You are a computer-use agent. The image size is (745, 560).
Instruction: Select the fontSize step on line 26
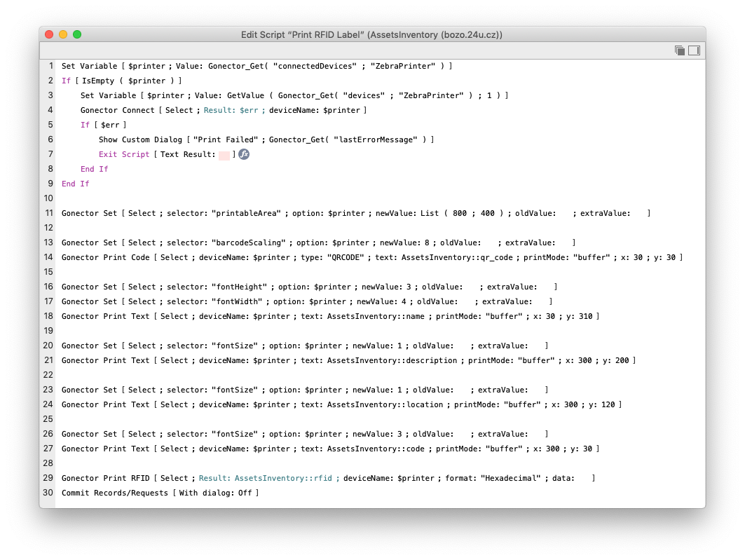pyautogui.click(x=305, y=434)
